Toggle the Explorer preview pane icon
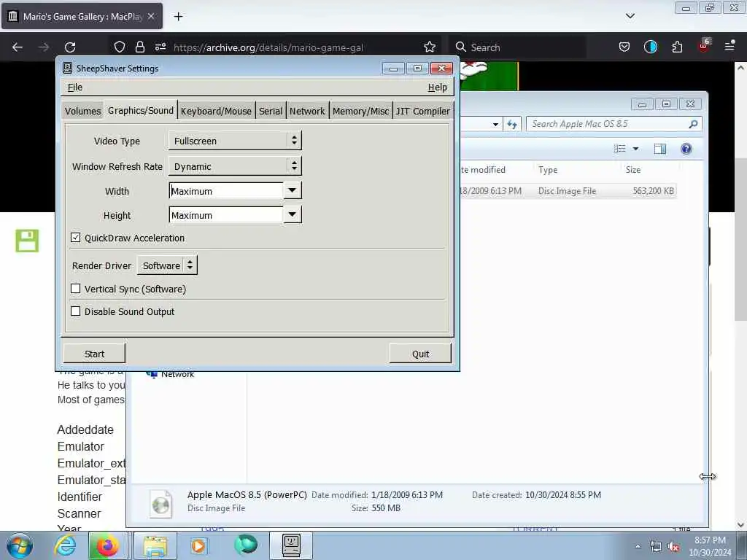747x560 pixels. point(659,149)
